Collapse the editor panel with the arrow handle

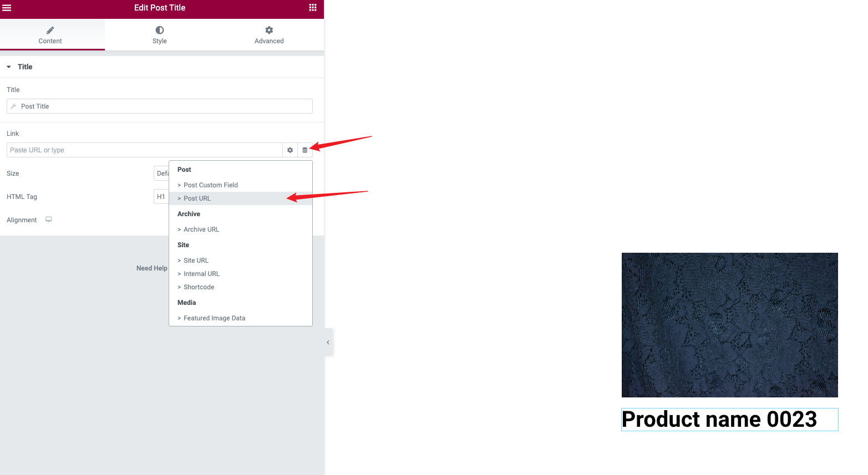tap(328, 343)
